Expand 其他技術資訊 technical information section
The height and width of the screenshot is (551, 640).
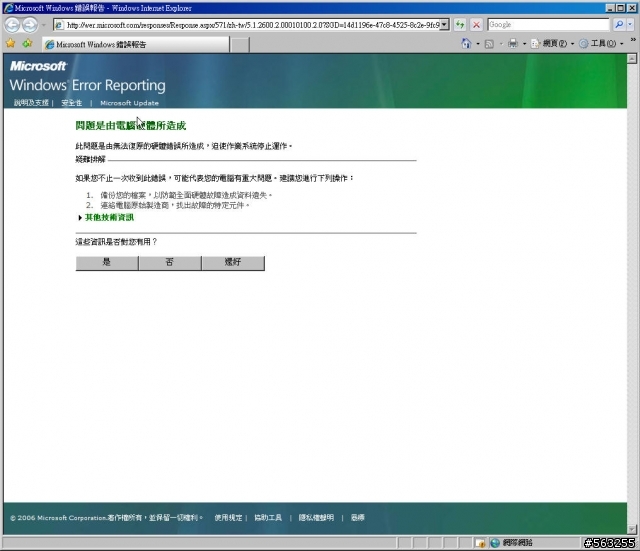[106, 218]
